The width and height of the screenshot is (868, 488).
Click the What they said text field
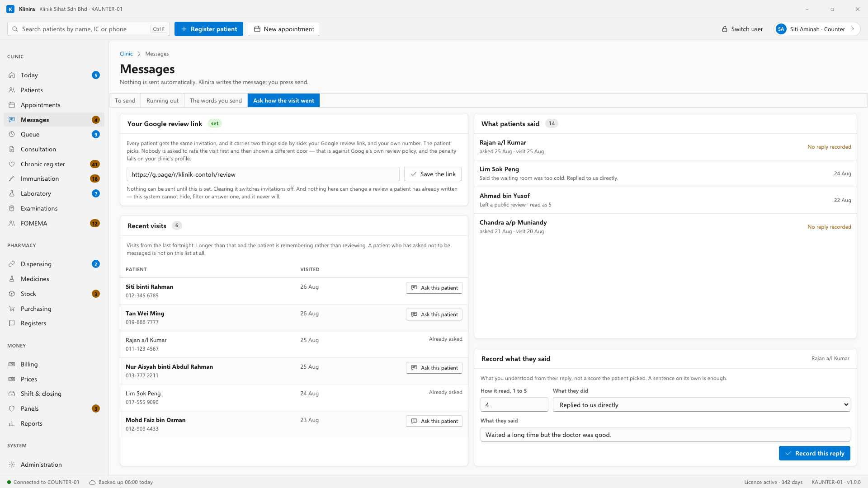point(665,435)
